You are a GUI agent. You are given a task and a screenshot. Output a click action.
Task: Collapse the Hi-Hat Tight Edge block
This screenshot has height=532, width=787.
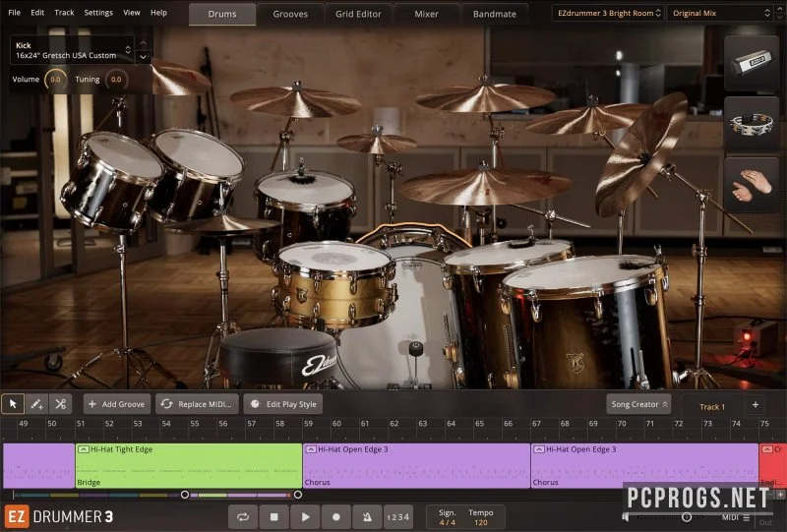(x=84, y=449)
